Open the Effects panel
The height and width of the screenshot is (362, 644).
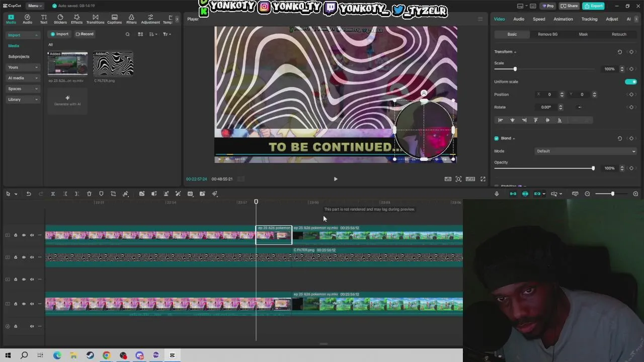coord(76,19)
